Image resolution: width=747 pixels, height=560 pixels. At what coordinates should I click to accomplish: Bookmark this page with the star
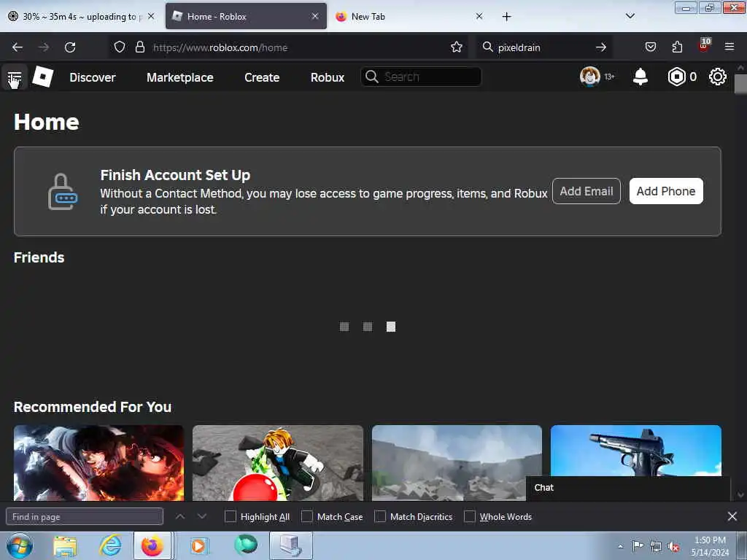point(457,47)
